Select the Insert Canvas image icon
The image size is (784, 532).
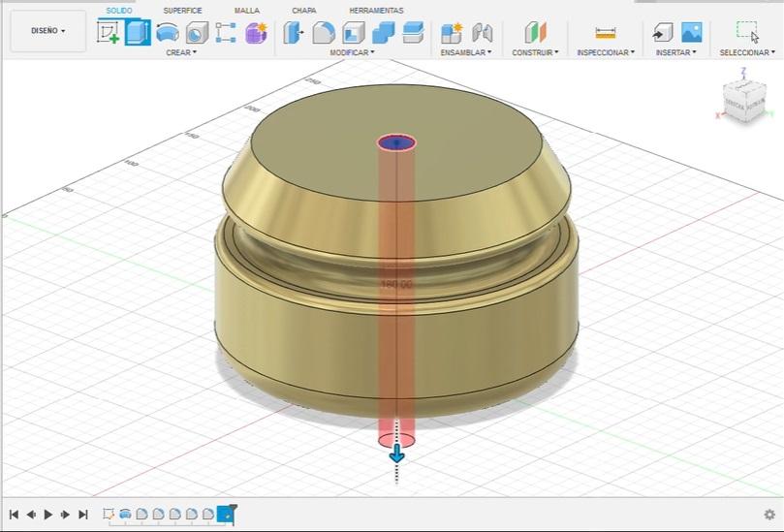[692, 33]
